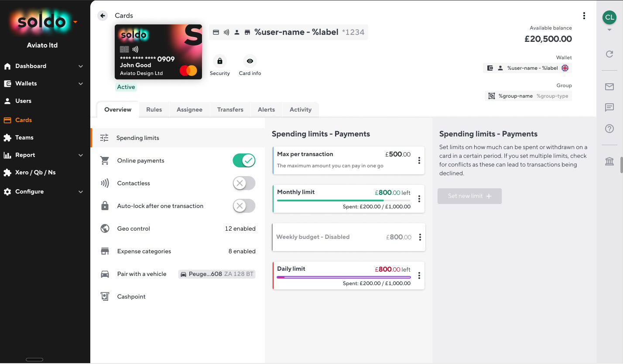Open the account dropdown under CL avatar
The width and height of the screenshot is (623, 364).
point(609,30)
